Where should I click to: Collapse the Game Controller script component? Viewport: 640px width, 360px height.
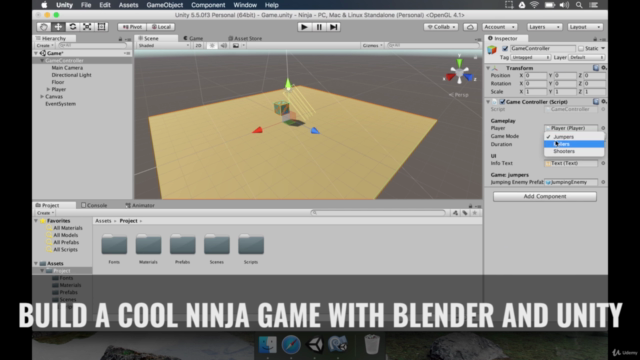pyautogui.click(x=488, y=102)
